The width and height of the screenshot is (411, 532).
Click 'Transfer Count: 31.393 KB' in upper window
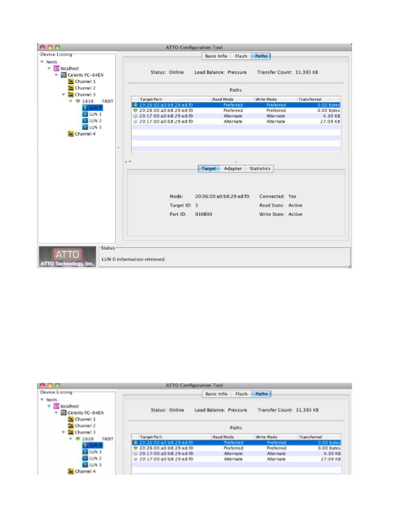point(287,72)
